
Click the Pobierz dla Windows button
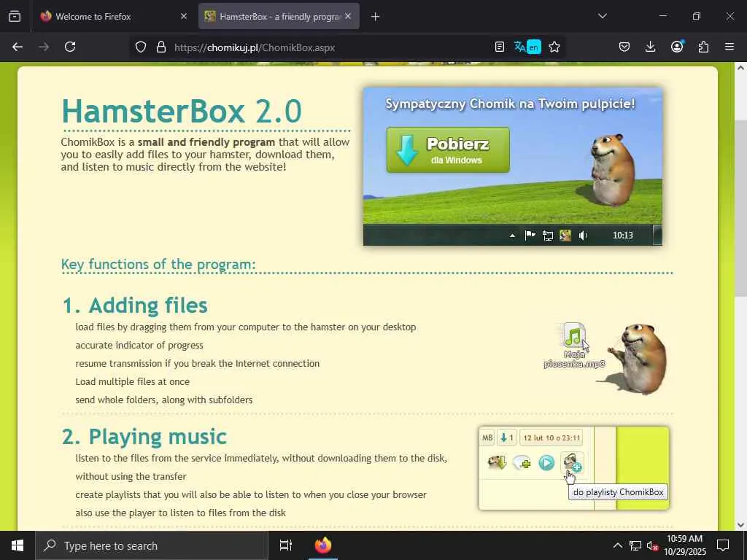tap(448, 150)
